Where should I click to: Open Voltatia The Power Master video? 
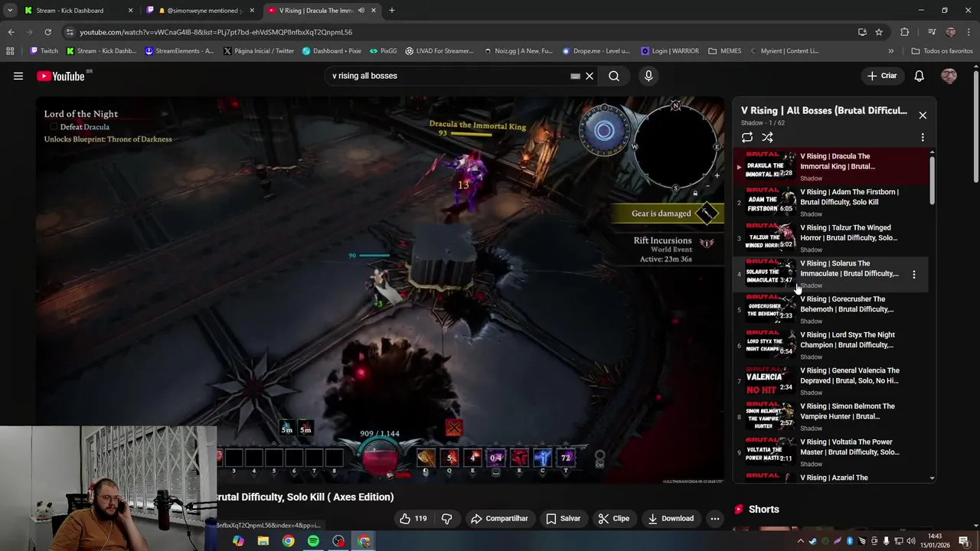tap(831, 452)
